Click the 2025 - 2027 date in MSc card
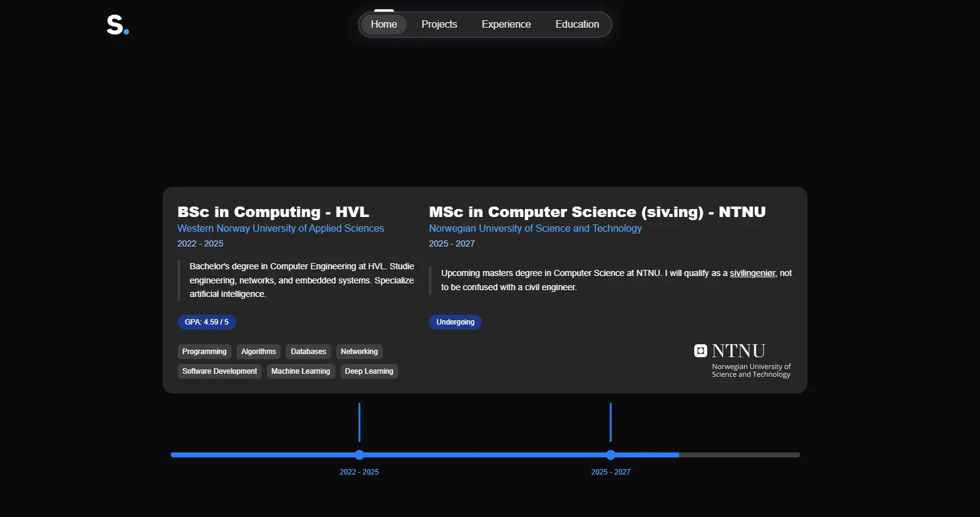 [x=452, y=243]
